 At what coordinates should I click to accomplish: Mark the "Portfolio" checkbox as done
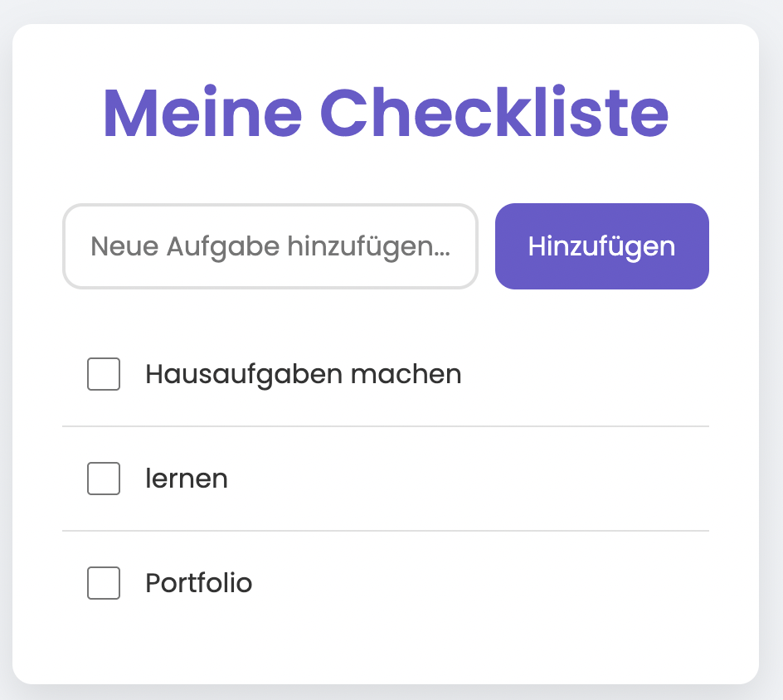(x=104, y=583)
